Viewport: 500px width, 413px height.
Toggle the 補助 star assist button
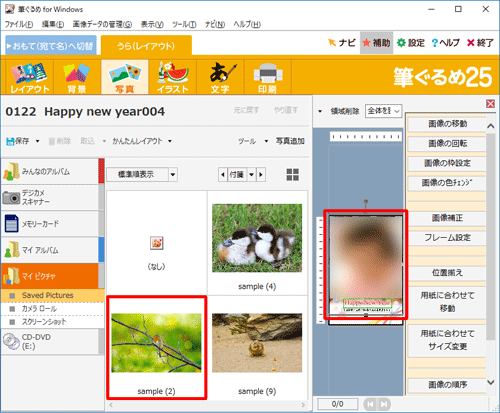click(x=376, y=43)
